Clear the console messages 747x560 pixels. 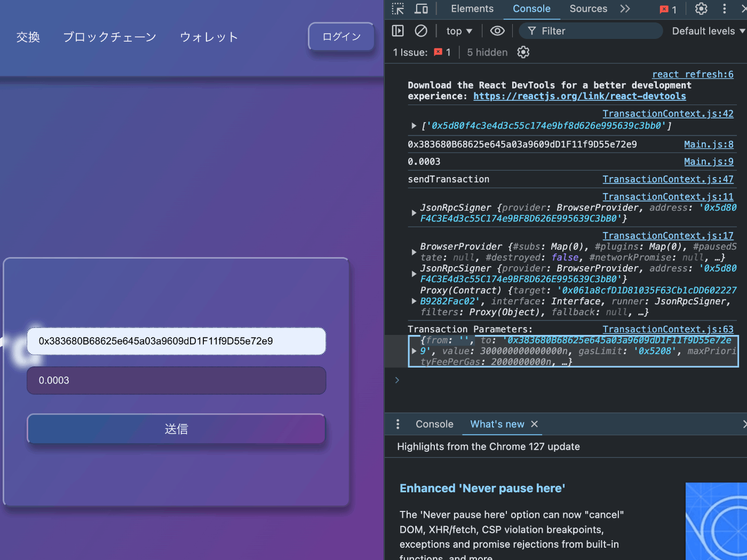(421, 30)
